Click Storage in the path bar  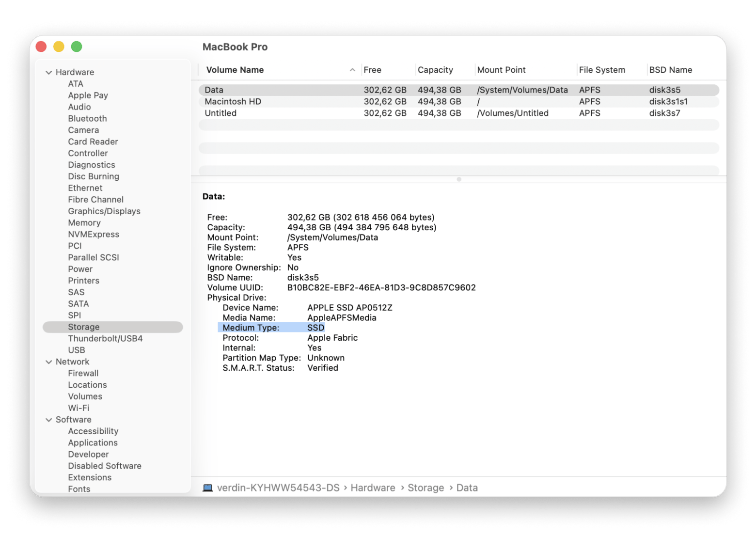(425, 488)
